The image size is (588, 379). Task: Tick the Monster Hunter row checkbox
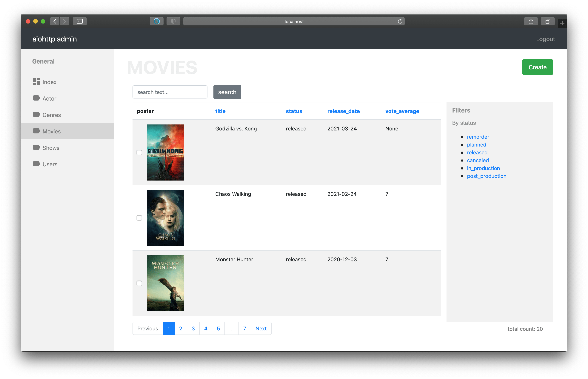(x=139, y=284)
